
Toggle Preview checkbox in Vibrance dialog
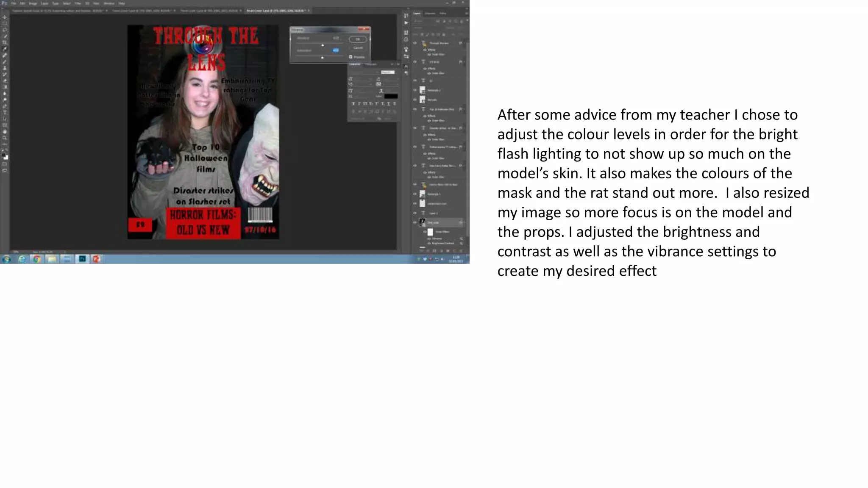[351, 57]
